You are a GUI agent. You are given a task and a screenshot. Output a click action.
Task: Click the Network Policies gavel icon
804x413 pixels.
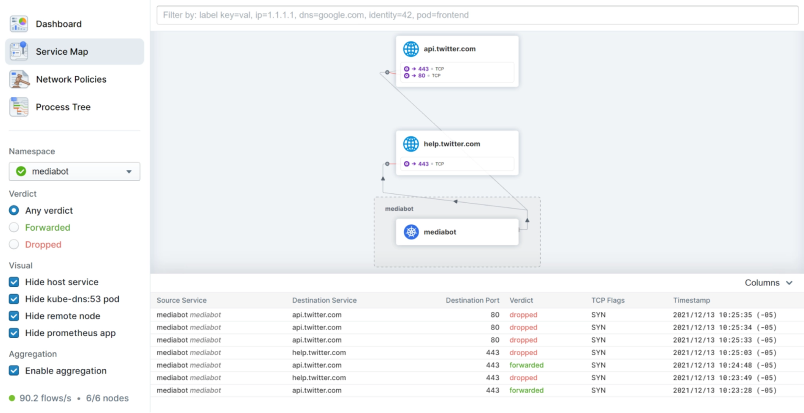point(19,79)
